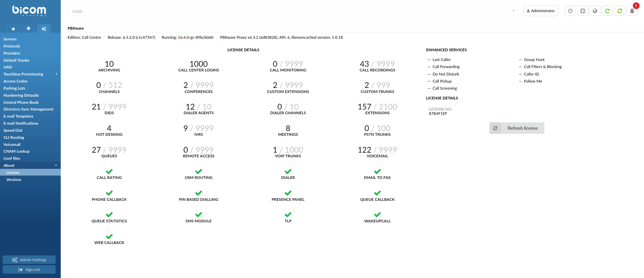Screen dimensions: 644x278
Task: Collapse the About section chevron
Action: coord(56,165)
